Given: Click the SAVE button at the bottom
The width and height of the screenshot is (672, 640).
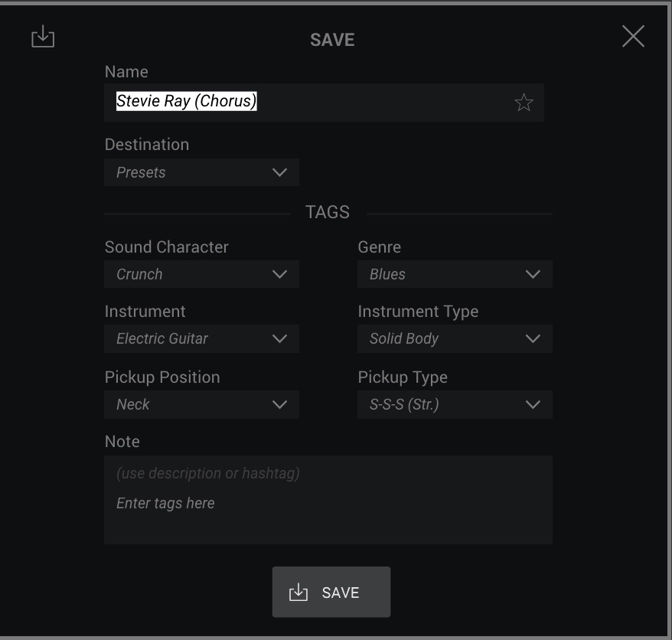Looking at the screenshot, I should click(x=331, y=592).
